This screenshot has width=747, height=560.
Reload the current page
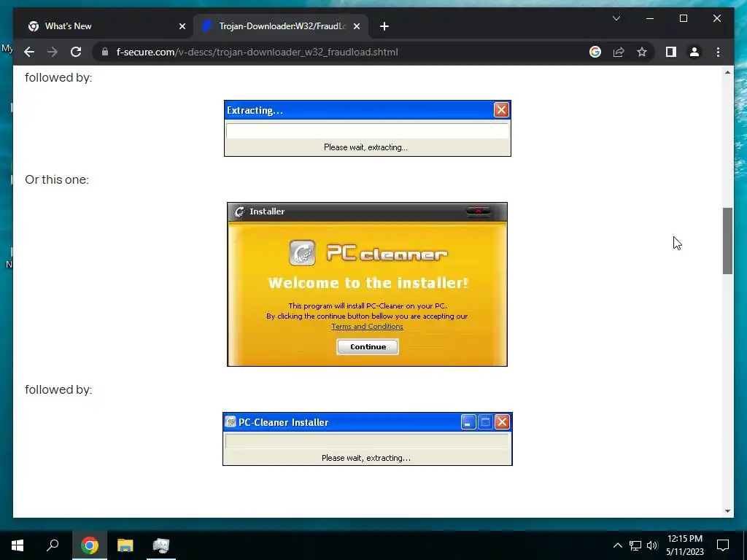[76, 52]
